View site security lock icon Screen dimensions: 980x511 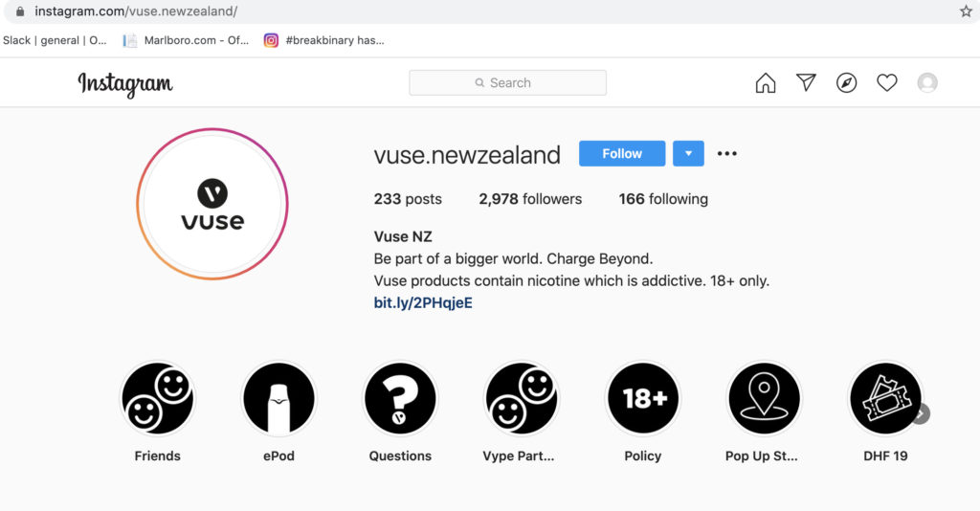(x=20, y=11)
